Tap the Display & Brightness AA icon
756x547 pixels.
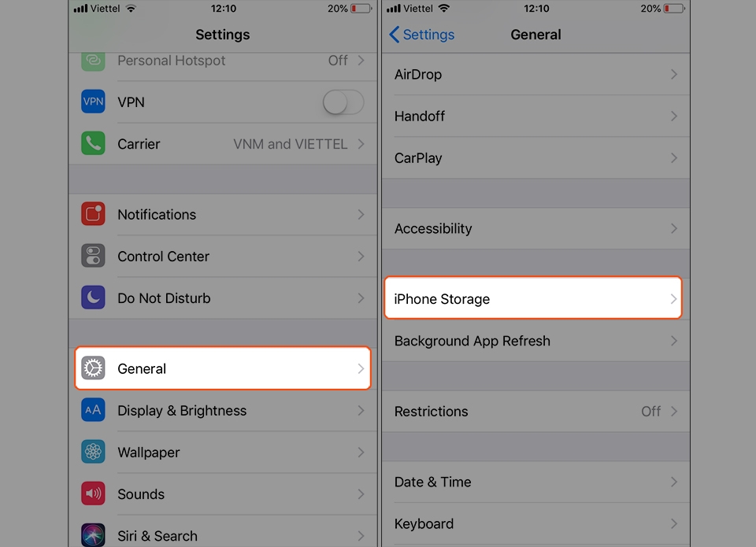click(93, 410)
